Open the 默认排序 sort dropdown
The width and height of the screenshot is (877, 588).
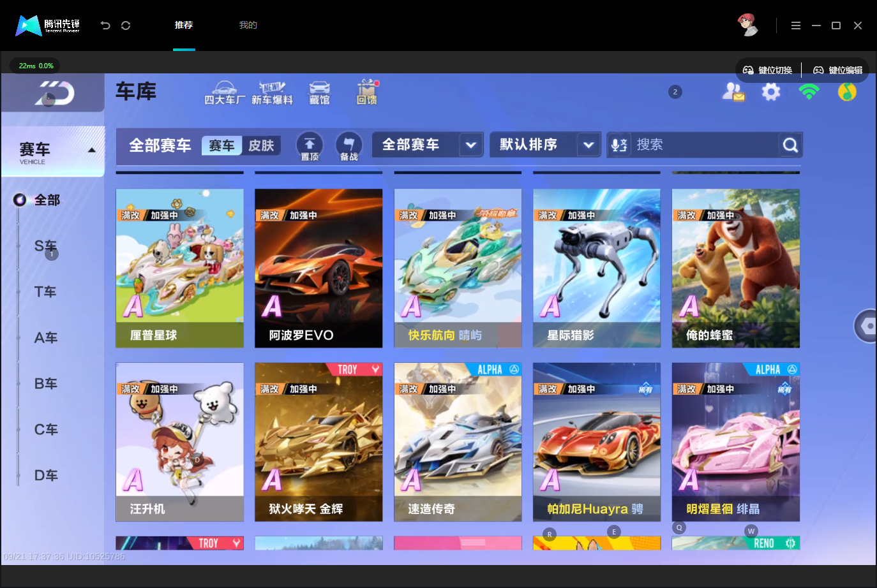[x=545, y=145]
